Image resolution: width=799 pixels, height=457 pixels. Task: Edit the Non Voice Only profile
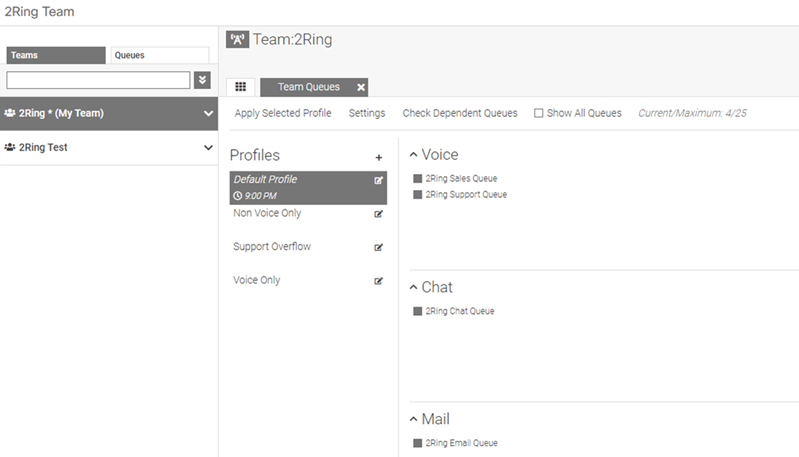pos(378,214)
